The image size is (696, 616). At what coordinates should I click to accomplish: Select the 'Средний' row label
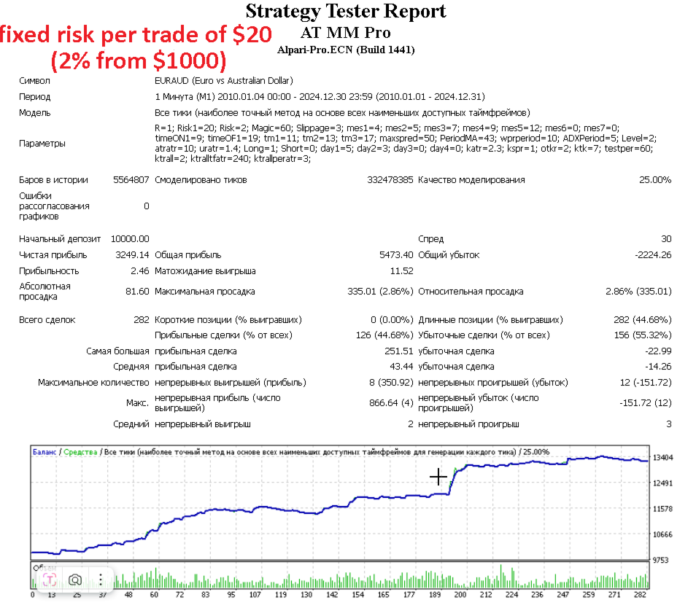coord(131,424)
